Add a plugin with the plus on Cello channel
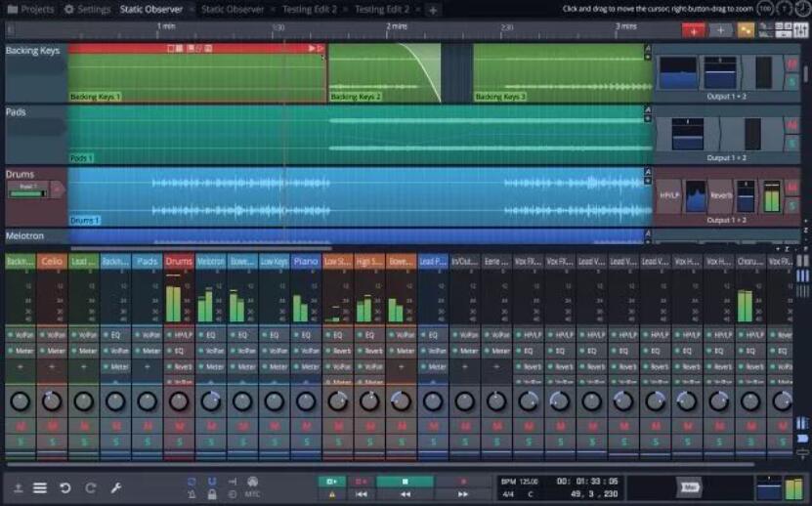The height and width of the screenshot is (506, 812). (53, 366)
